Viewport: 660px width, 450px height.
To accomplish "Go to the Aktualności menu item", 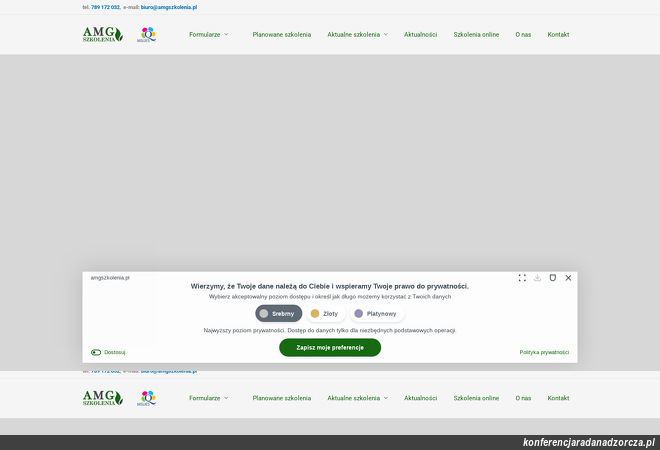I will 420,34.
